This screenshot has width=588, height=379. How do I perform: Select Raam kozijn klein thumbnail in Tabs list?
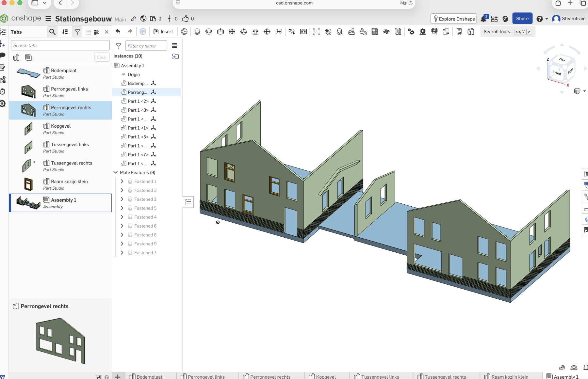(x=28, y=184)
